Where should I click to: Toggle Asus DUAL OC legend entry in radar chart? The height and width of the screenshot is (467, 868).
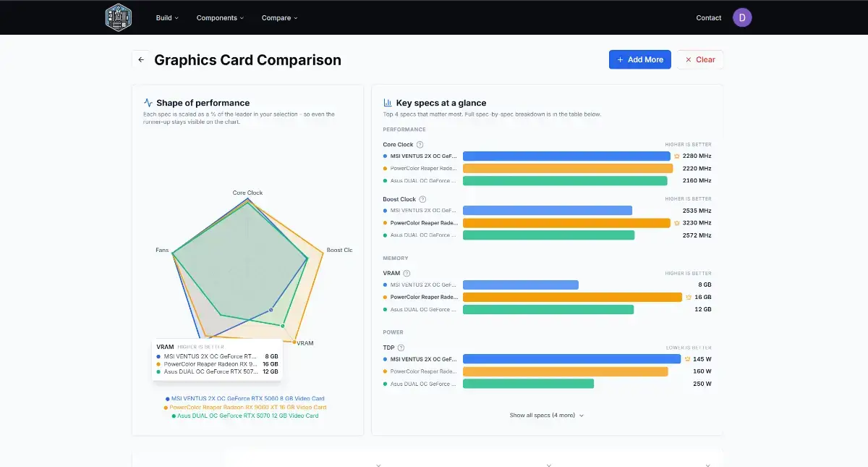[x=245, y=416]
